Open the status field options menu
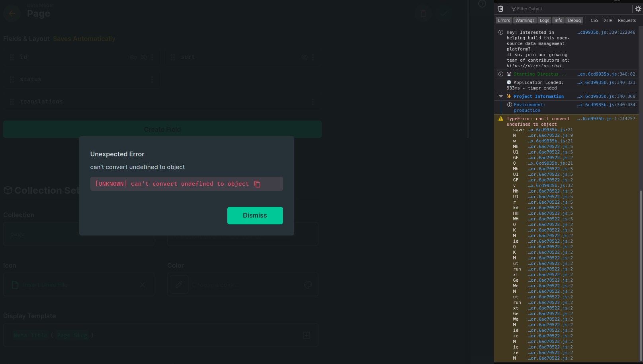643x364 pixels. pyautogui.click(x=152, y=80)
